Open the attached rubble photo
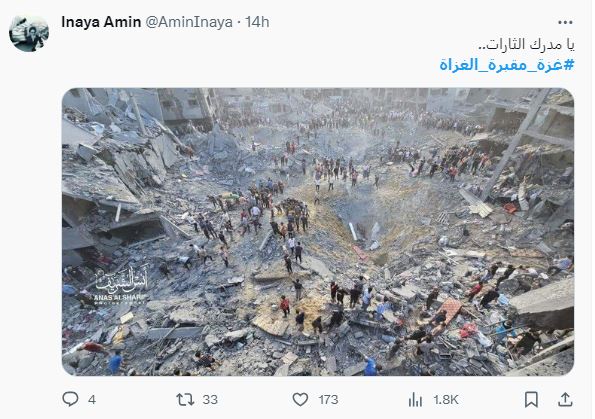Viewport: 595px width, 419px height. [318, 232]
